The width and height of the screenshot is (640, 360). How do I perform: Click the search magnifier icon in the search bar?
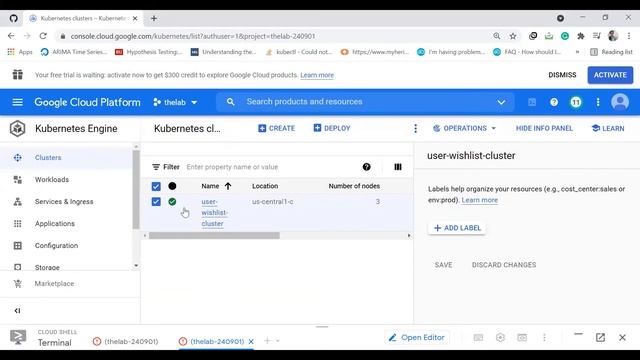[231, 102]
